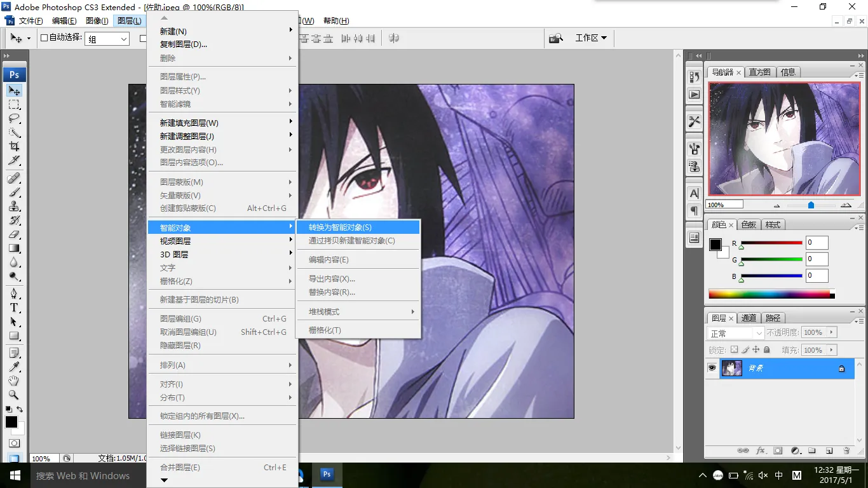Screen dimensions: 868x488
Task: Open the 组 auto-select dropdown
Action: pyautogui.click(x=108, y=39)
